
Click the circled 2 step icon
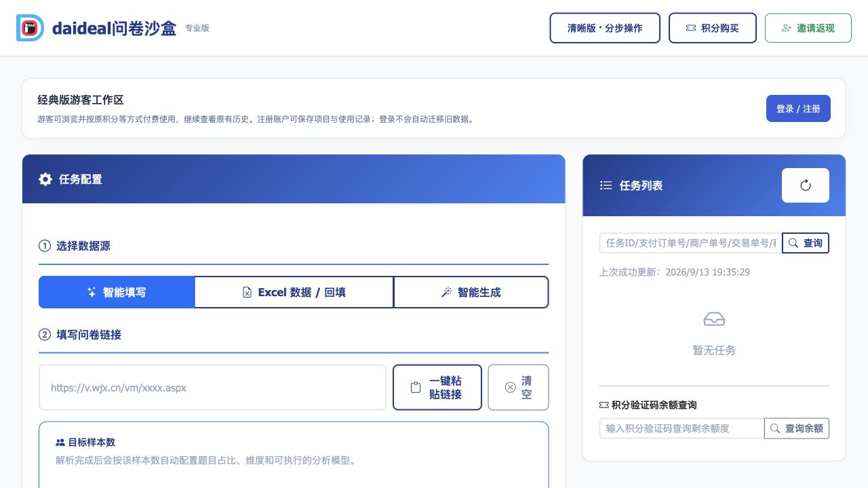[45, 334]
